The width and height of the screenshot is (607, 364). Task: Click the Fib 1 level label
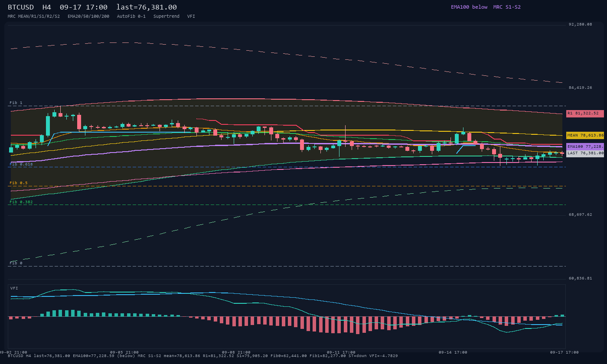(x=16, y=103)
